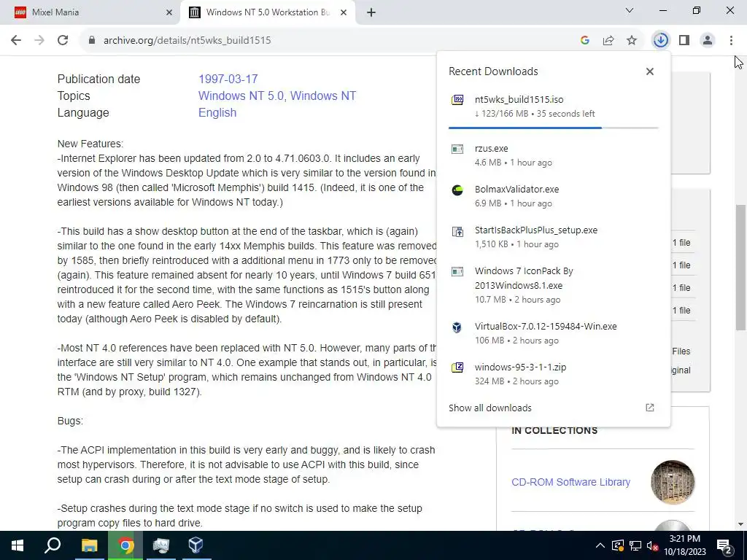Viewport: 747px width, 560px height.
Task: Open the Chrome side panel
Action: 684,40
